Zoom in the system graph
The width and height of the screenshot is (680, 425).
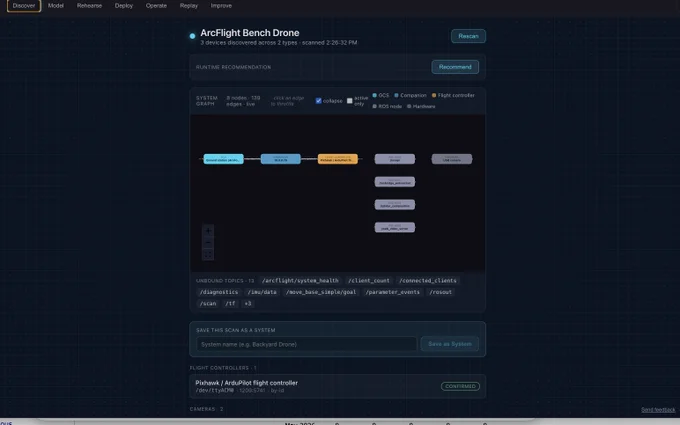click(208, 231)
